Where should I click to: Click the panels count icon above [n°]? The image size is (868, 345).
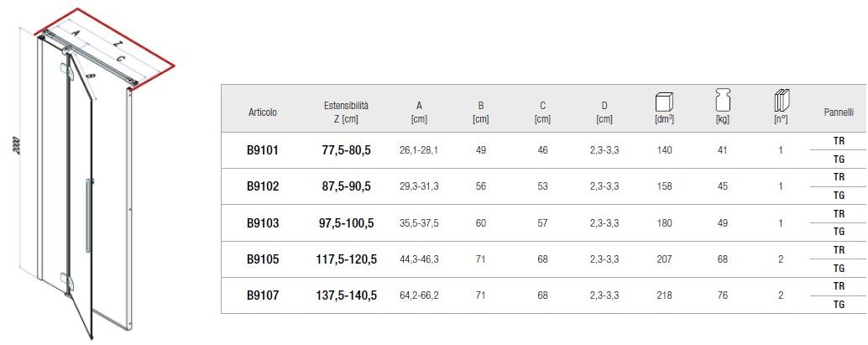pyautogui.click(x=781, y=100)
